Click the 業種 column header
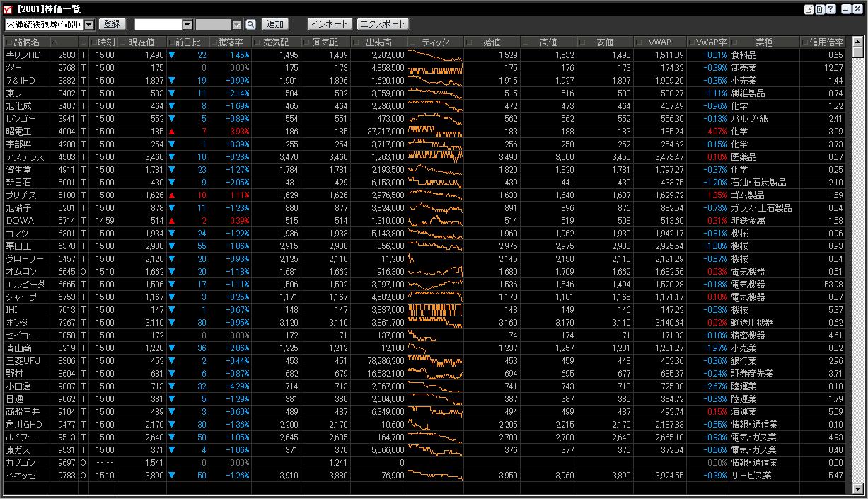The height and width of the screenshot is (499, 868). 764,42
